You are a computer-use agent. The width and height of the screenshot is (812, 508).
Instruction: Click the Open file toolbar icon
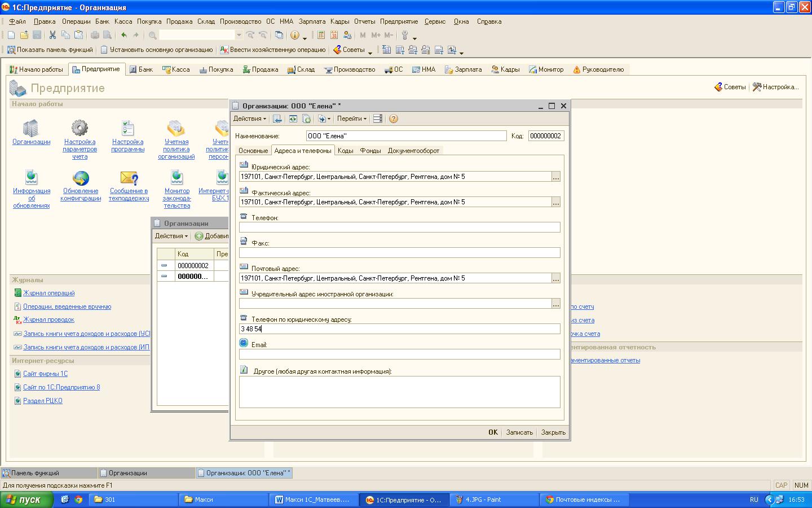[24, 35]
